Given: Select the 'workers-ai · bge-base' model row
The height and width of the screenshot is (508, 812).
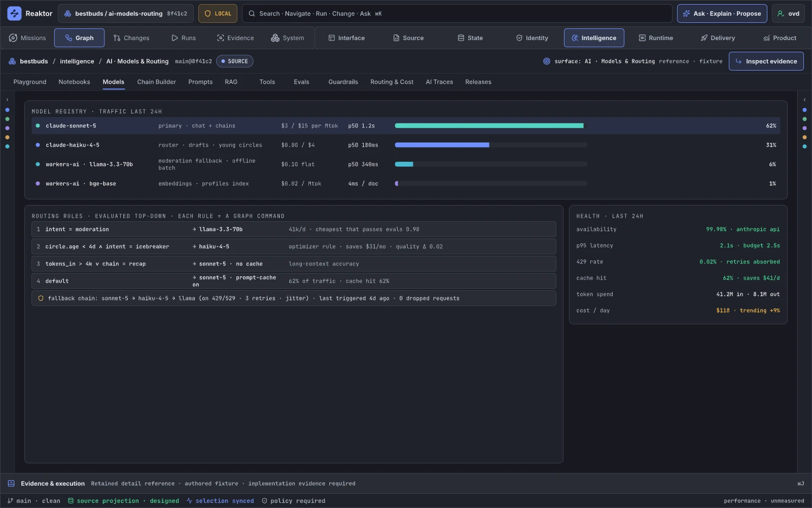Looking at the screenshot, I should click(406, 184).
